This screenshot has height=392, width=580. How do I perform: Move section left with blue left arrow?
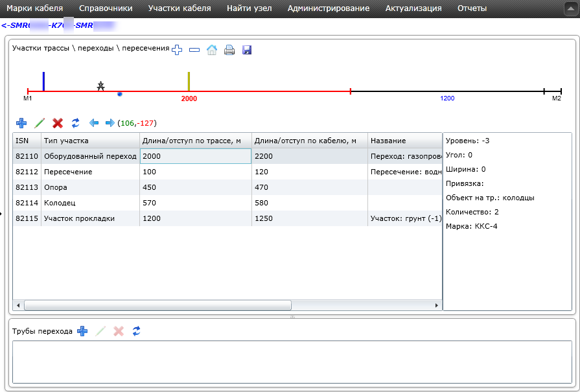coord(94,122)
